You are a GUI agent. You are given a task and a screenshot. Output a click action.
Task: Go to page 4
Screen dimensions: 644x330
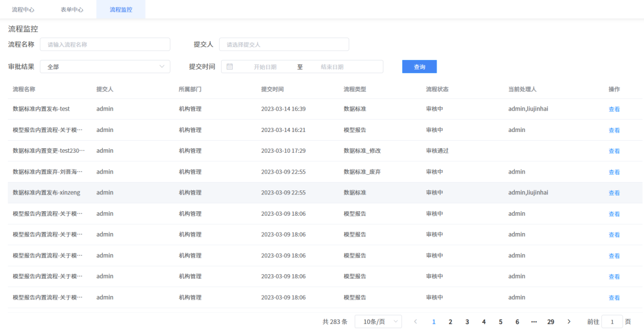(484, 321)
